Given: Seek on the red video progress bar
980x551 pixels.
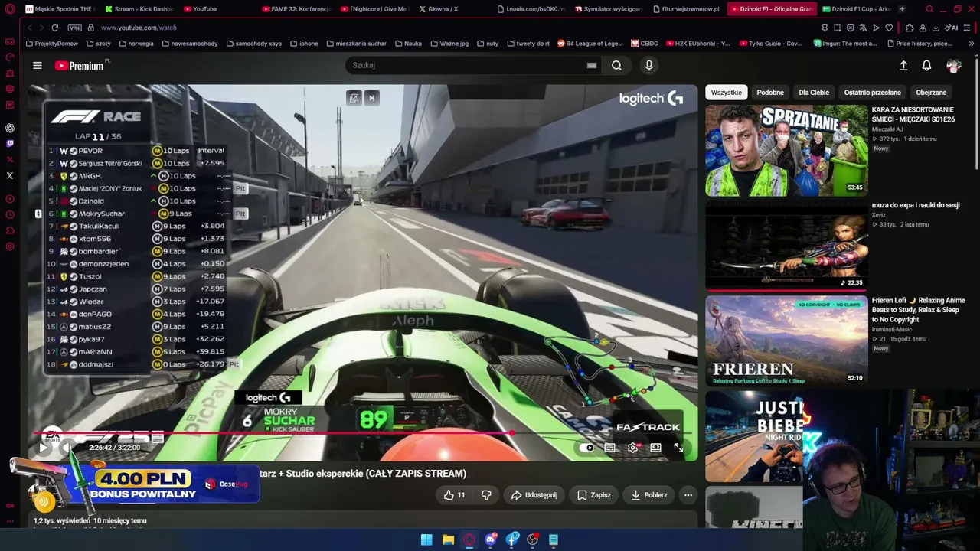Looking at the screenshot, I should tap(363, 434).
